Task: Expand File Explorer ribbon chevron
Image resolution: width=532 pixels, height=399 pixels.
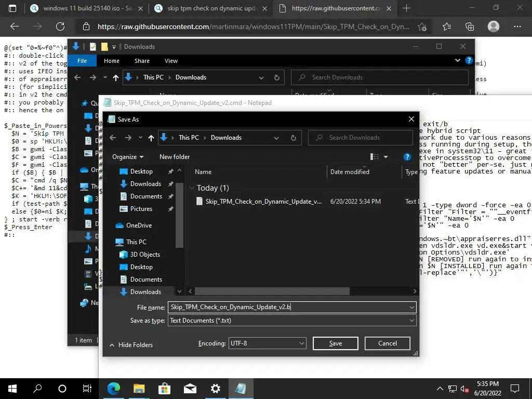Action: pyautogui.click(x=457, y=60)
